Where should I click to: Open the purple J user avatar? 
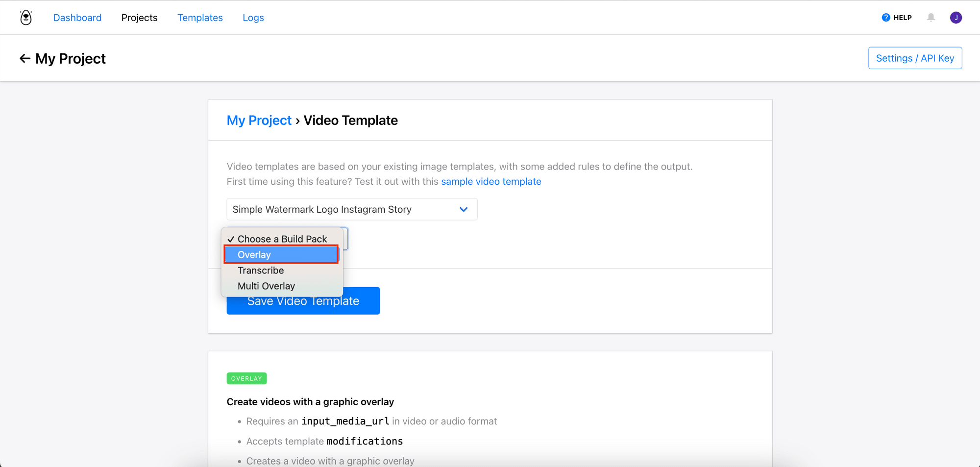(x=955, y=18)
